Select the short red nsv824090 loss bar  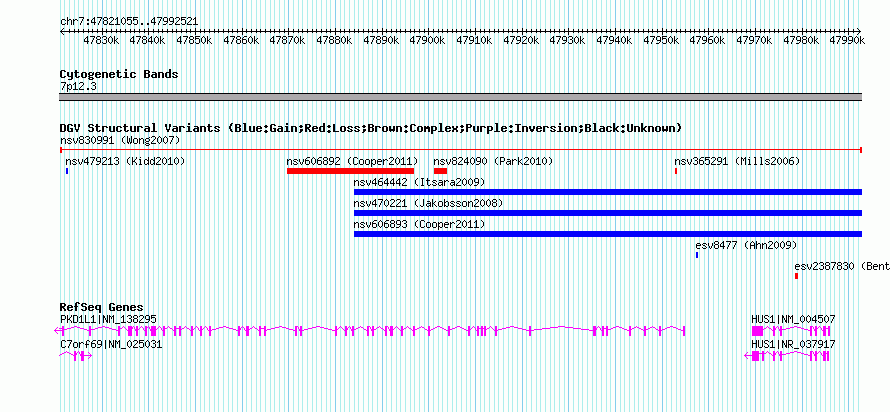pos(440,171)
